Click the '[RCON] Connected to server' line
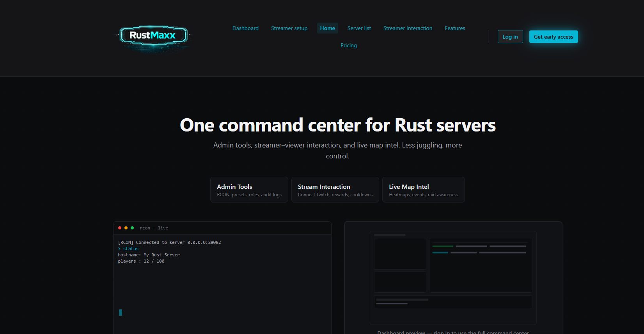Viewport: 644px width, 334px height. [x=169, y=242]
